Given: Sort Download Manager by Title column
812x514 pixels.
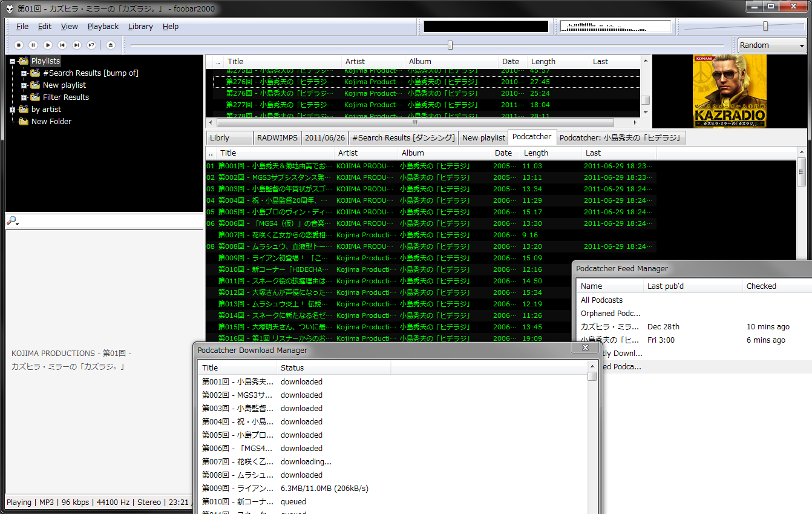Looking at the screenshot, I should click(x=237, y=368).
